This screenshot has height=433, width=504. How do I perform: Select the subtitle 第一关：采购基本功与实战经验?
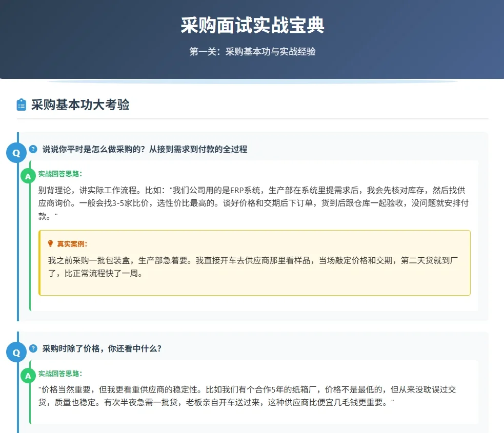[x=252, y=51]
